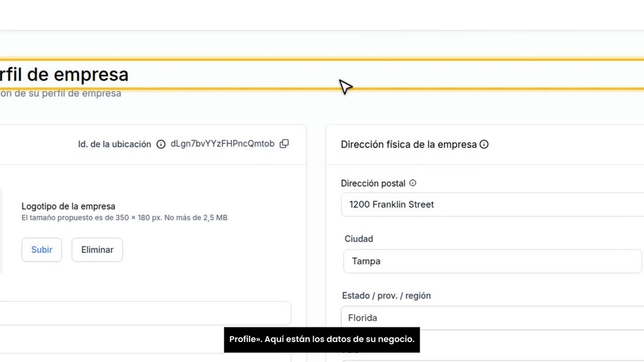Select the Dirección física de la empresa heading
Screen dimensions: 644x362
tap(409, 145)
